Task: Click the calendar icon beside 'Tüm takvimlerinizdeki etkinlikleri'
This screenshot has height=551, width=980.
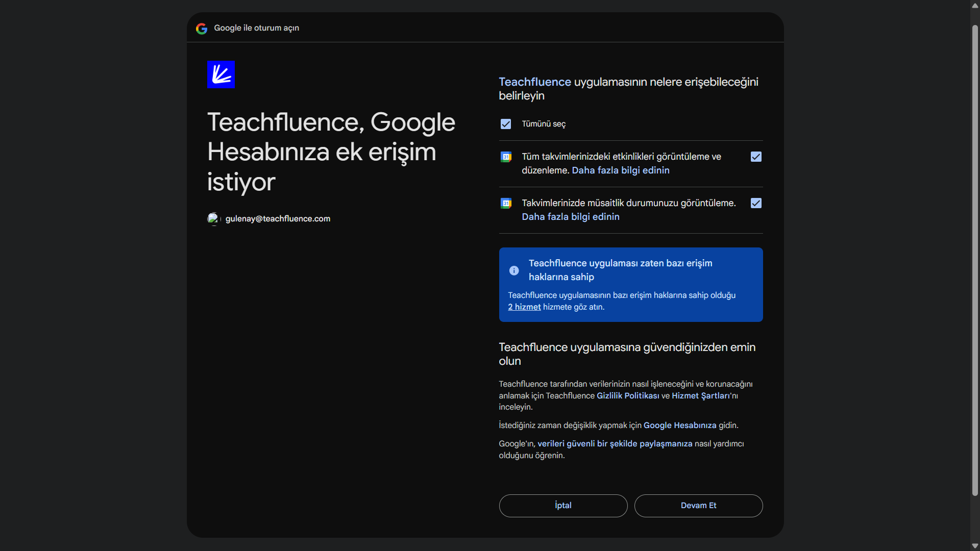Action: [506, 157]
